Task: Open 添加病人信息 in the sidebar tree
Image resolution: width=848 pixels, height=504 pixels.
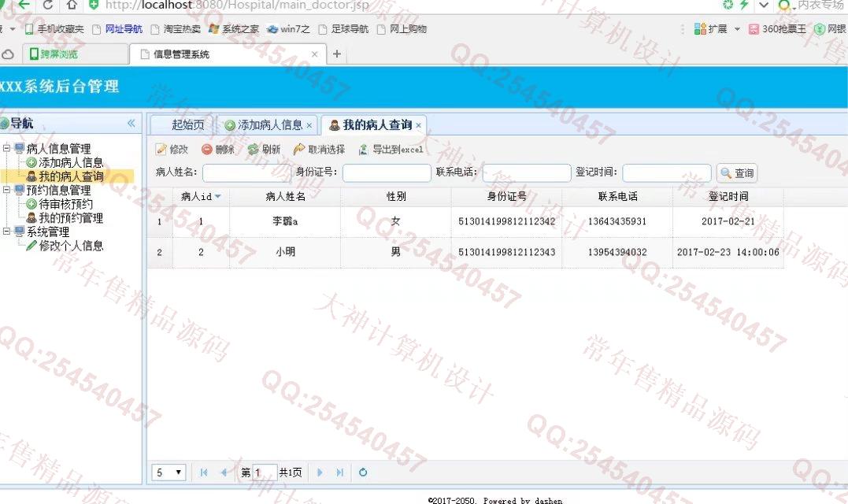Action: pyautogui.click(x=70, y=162)
